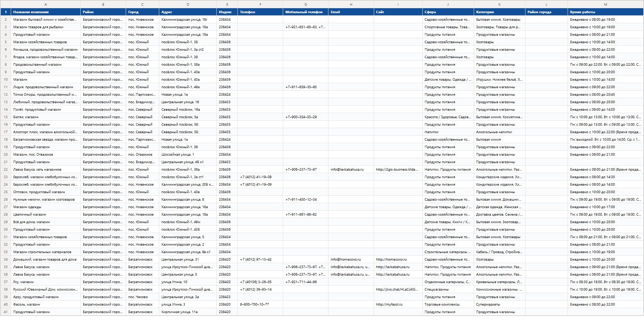Select 'Нужные мелочи, магазин хозтоваров' cell
The height and width of the screenshot is (322, 644).
tap(46, 200)
